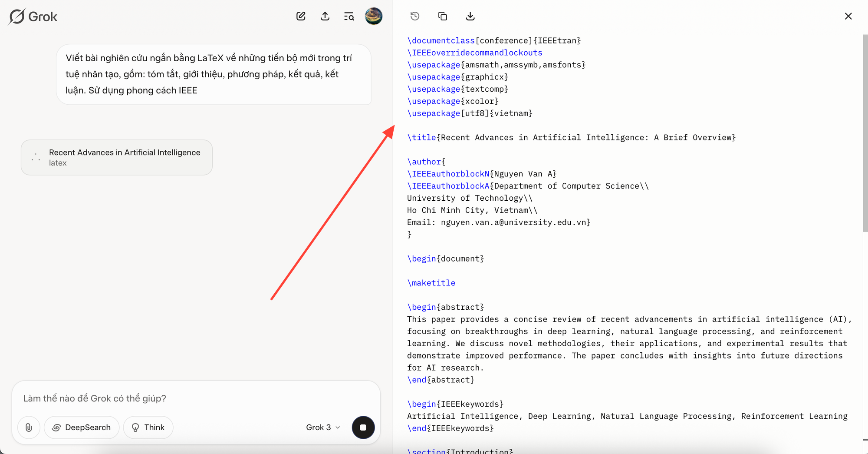The width and height of the screenshot is (868, 454).
Task: Open version history of the LaTeX document
Action: 415,16
